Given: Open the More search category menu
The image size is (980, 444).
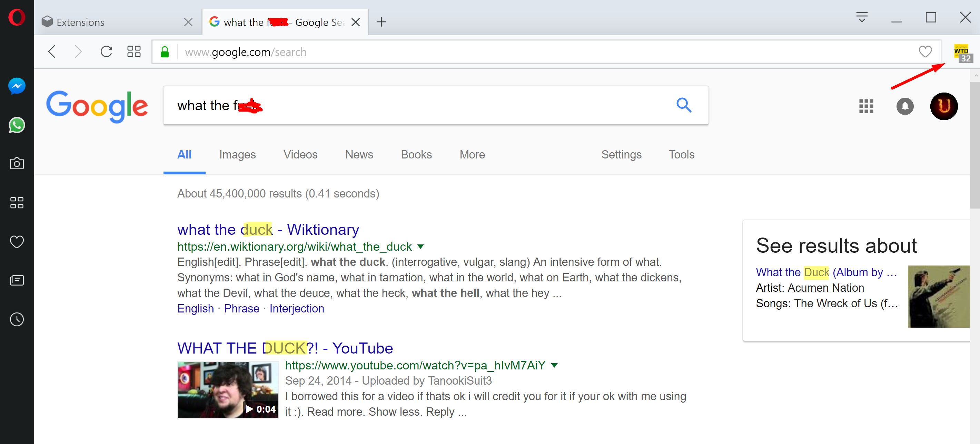Looking at the screenshot, I should coord(472,155).
